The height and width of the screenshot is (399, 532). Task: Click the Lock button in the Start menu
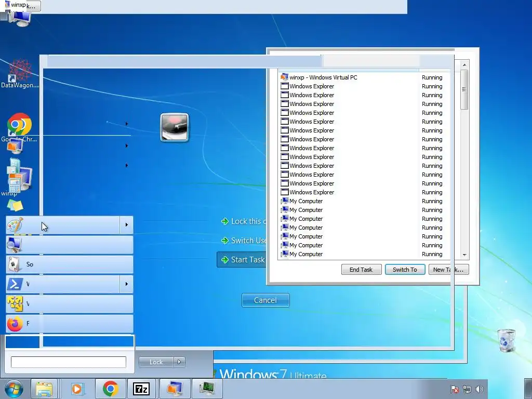pyautogui.click(x=156, y=362)
